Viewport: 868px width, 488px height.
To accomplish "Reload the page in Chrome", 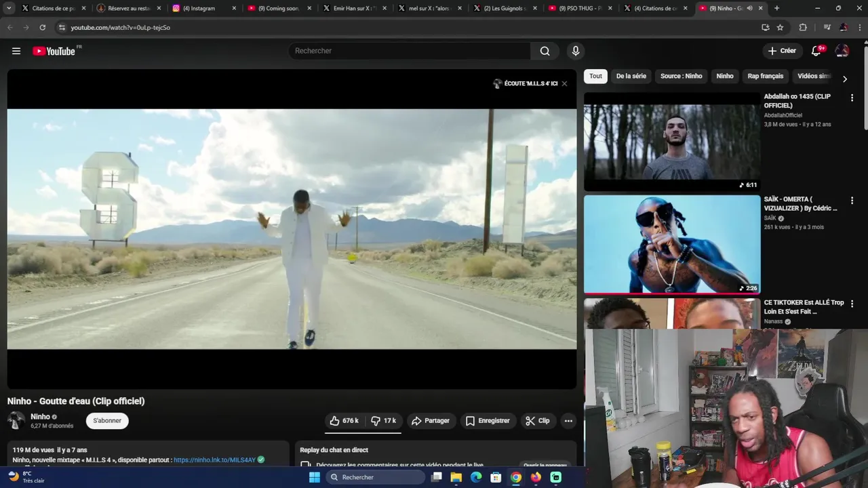I will coord(42,27).
